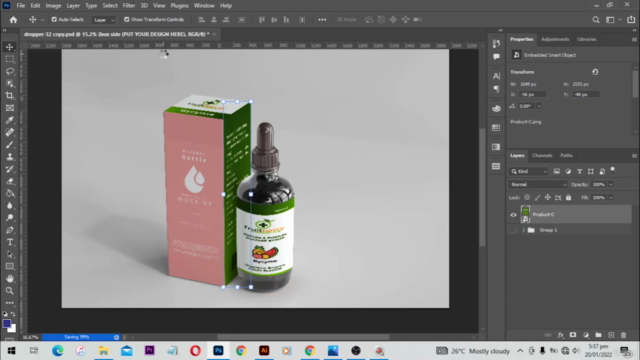Toggle Show Transform Controls checkbox

click(x=127, y=20)
